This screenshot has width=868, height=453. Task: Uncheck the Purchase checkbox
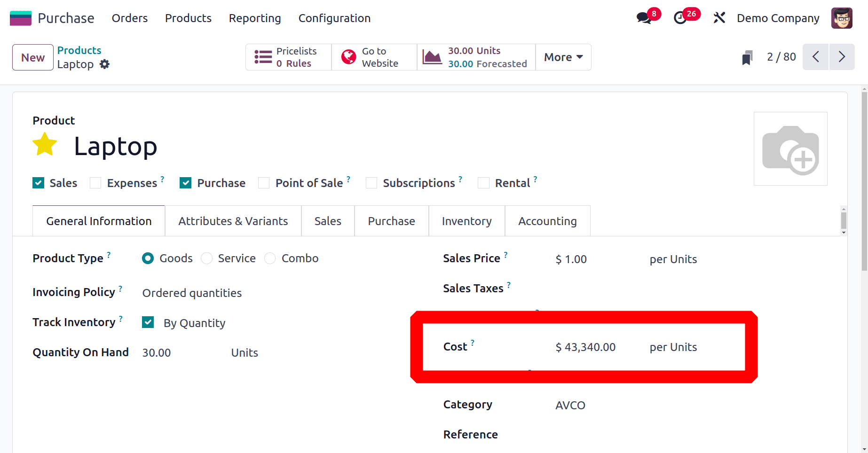coord(185,183)
